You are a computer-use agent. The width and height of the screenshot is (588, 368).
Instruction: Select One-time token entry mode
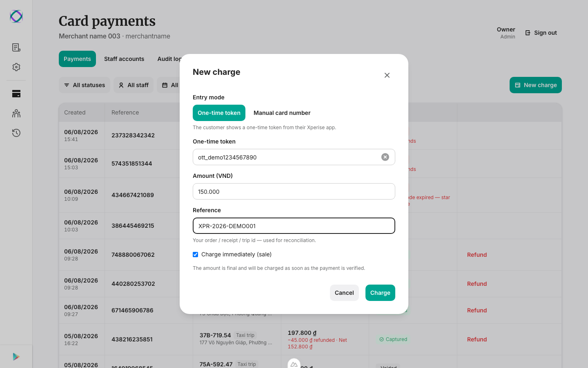219,113
